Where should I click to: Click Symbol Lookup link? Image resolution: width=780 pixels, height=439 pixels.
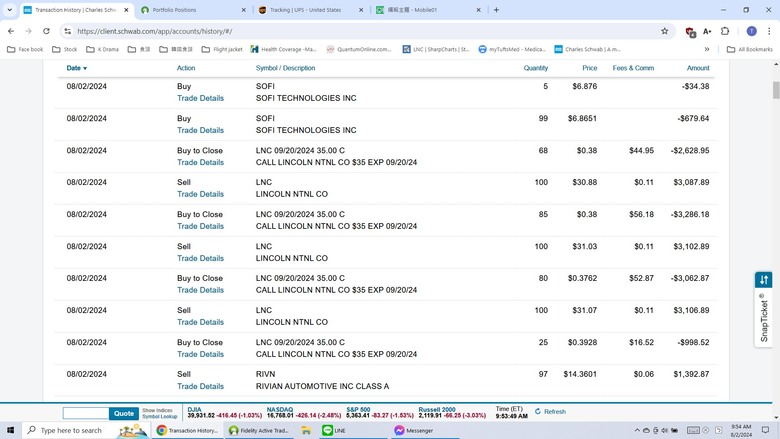coord(160,417)
